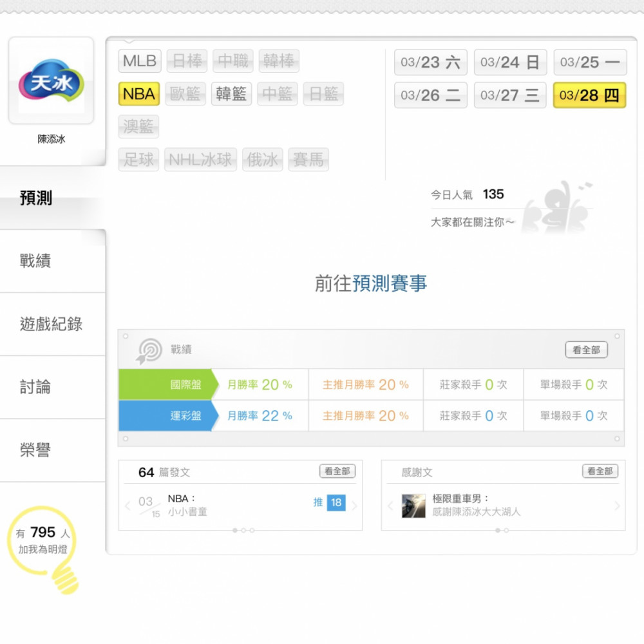Choose date 03/26 二
Viewport: 644px width, 644px height.
[430, 95]
